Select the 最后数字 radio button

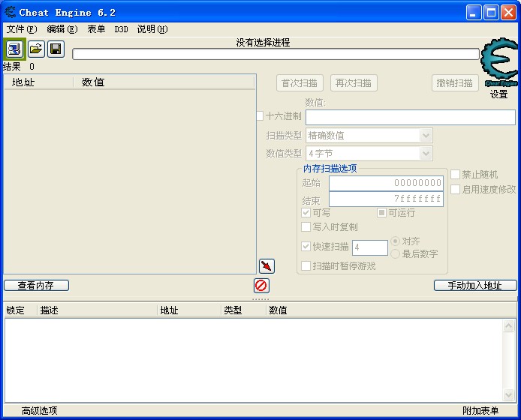coord(395,254)
